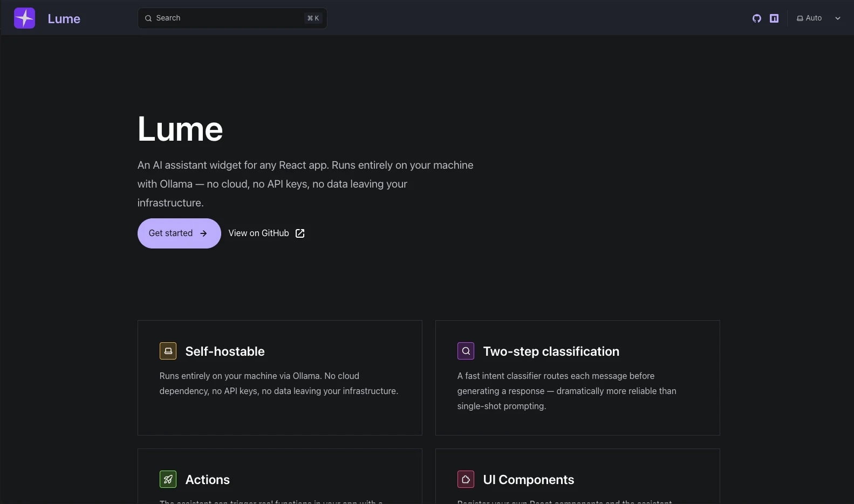Click Self-hostable description text about Ollama
The height and width of the screenshot is (504, 854).
click(x=279, y=383)
